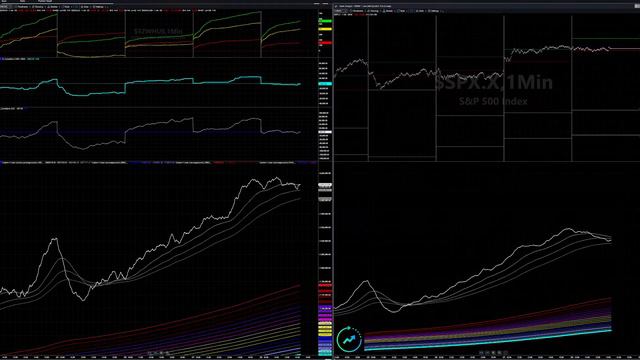Image resolution: width=640 pixels, height=360 pixels.
Task: Open Settings in left chart toolbar
Action: point(98,7)
